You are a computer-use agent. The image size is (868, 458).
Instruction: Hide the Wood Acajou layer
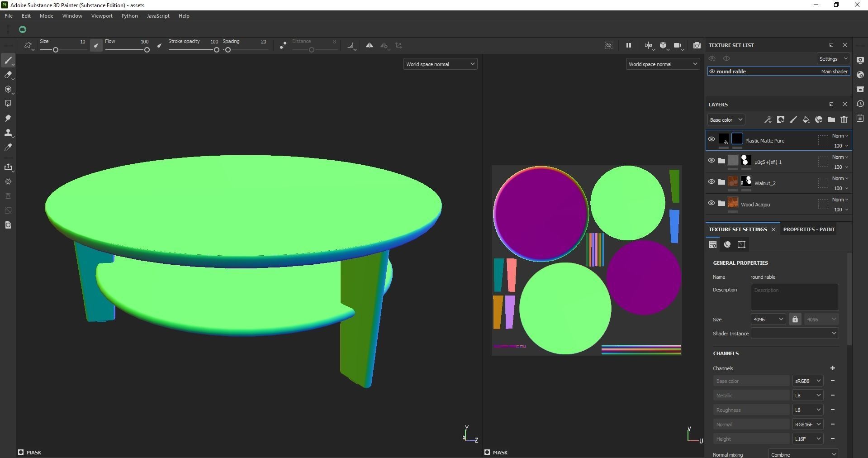pos(711,203)
